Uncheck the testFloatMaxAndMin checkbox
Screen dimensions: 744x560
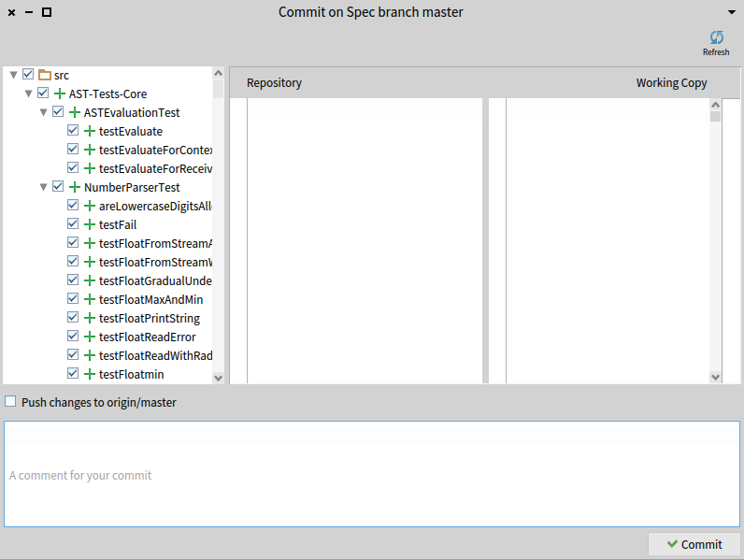tap(73, 299)
